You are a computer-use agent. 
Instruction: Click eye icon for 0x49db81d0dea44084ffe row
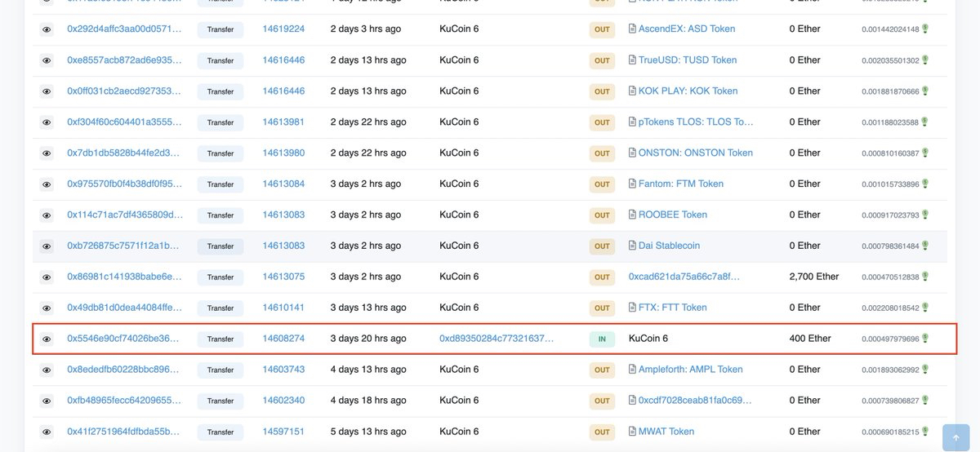click(x=47, y=308)
